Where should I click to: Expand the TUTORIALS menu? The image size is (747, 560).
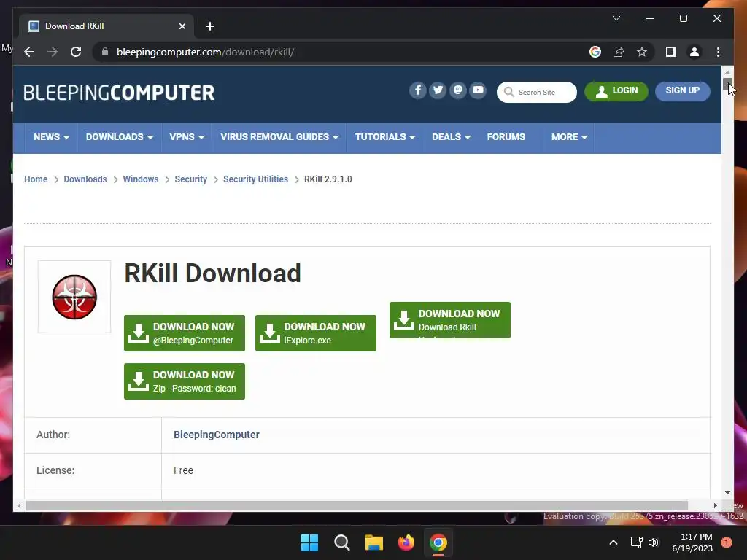385,137
